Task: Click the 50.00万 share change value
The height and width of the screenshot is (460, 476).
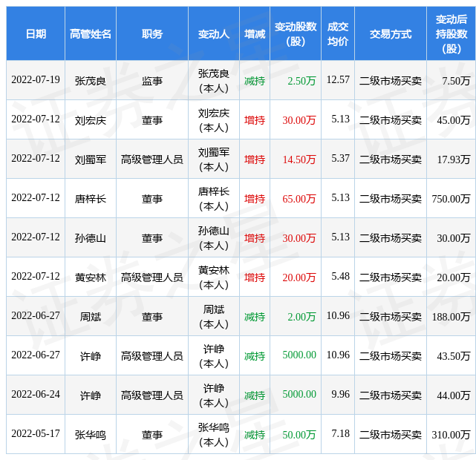Action: [x=299, y=435]
